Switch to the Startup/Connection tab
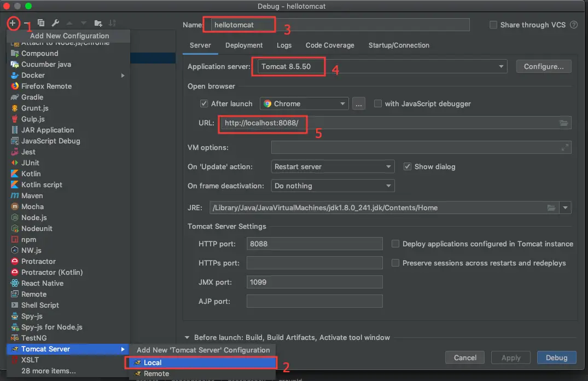The width and height of the screenshot is (588, 381). pyautogui.click(x=399, y=45)
